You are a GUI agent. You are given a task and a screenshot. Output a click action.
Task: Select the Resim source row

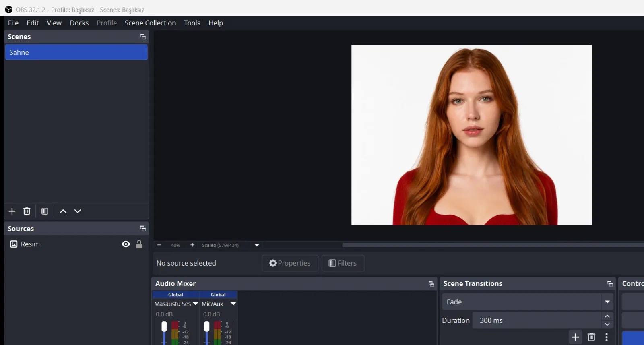tap(76, 244)
